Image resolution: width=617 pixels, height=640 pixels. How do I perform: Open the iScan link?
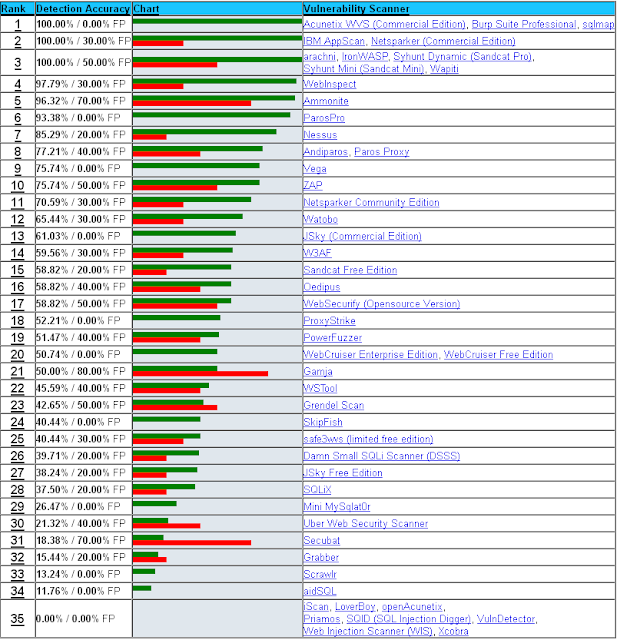tap(316, 607)
